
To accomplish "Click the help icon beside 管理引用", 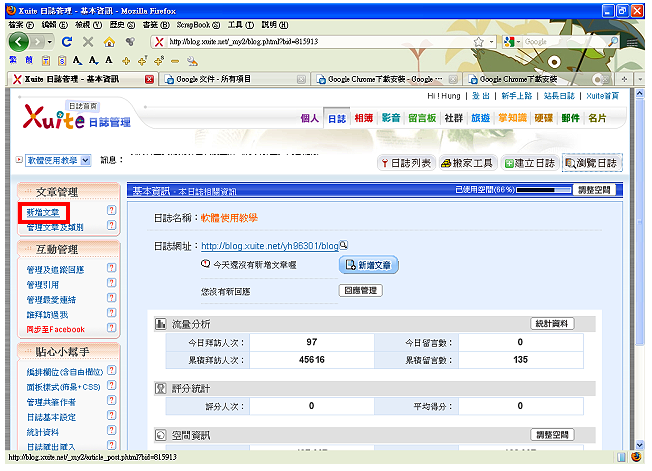I will (x=111, y=283).
